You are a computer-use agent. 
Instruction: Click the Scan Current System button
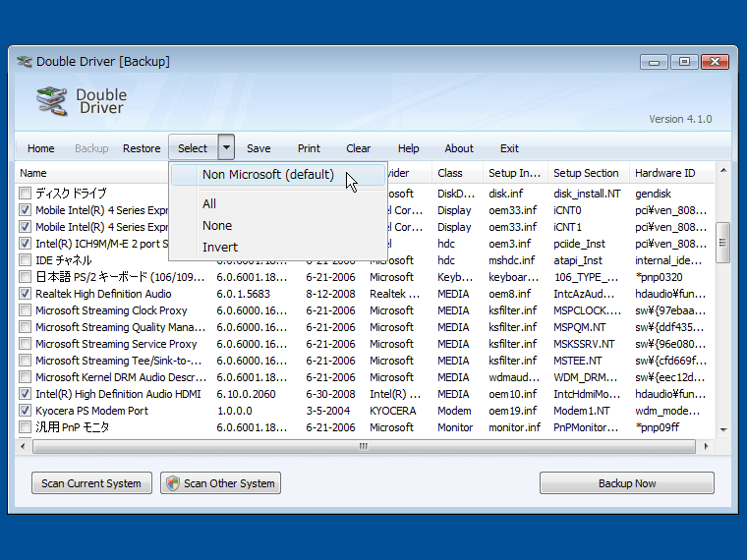[x=91, y=483]
